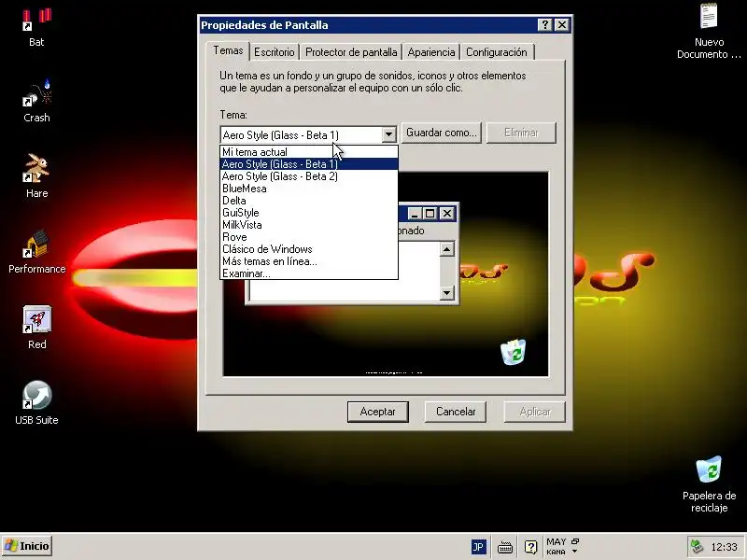Click the keyboard icon in language bar

click(505, 548)
